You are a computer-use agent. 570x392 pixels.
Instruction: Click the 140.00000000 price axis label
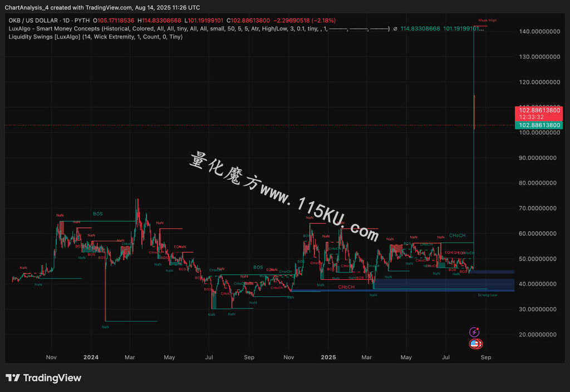click(x=539, y=32)
